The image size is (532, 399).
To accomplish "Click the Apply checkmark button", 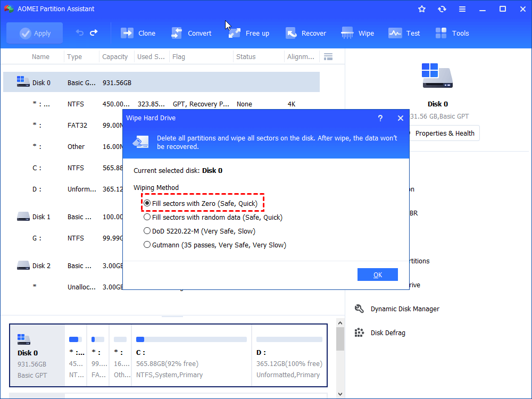I will click(35, 33).
